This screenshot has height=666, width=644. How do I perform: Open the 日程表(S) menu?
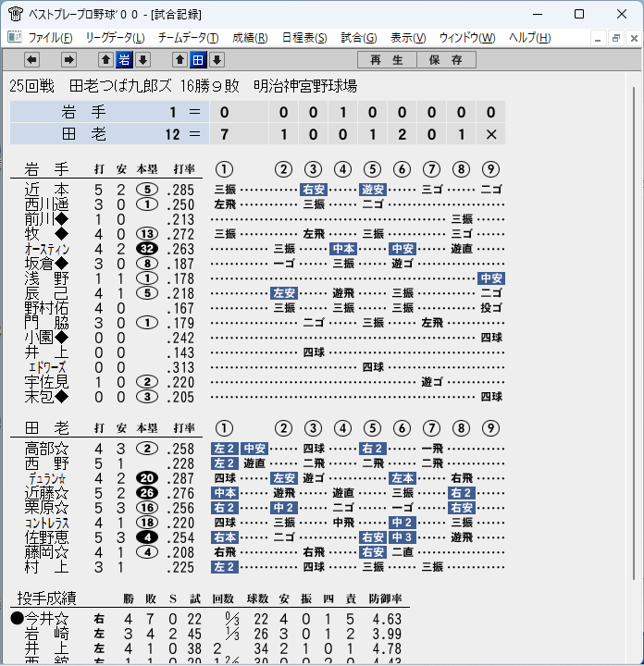[x=304, y=38]
